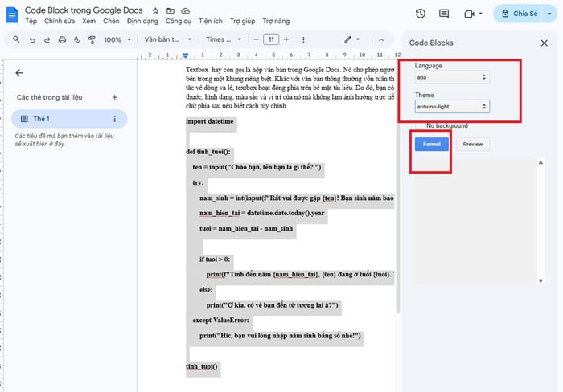
Task: Click preview pane scroll down arrow
Action: pos(540,281)
